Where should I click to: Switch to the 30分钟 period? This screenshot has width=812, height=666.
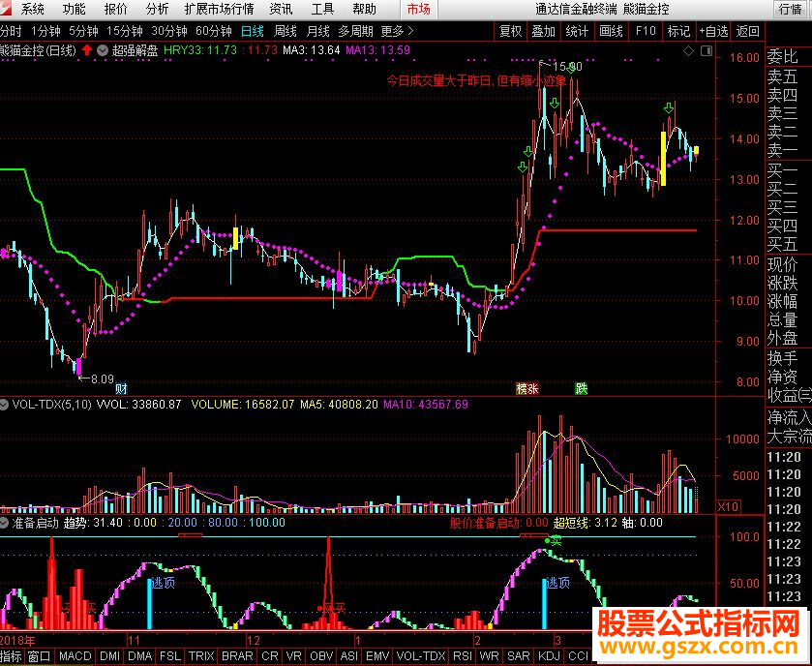pyautogui.click(x=168, y=32)
